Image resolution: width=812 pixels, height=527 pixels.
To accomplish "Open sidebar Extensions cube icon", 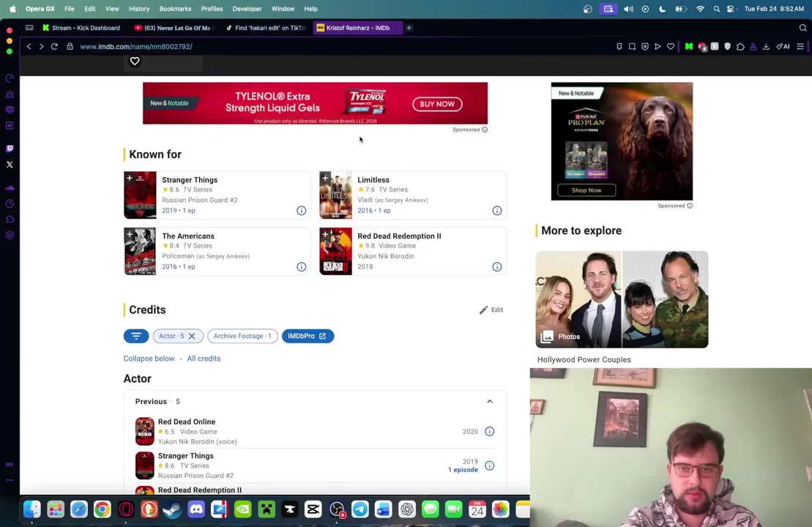I will click(10, 220).
